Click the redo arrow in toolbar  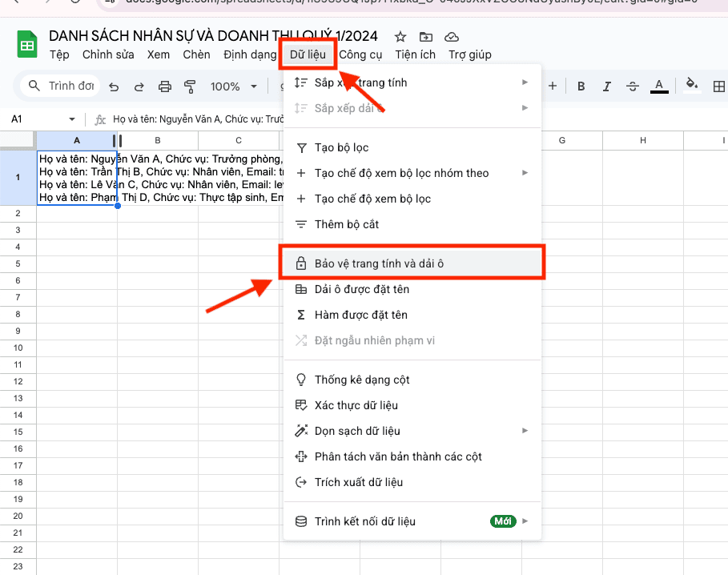coord(139,86)
